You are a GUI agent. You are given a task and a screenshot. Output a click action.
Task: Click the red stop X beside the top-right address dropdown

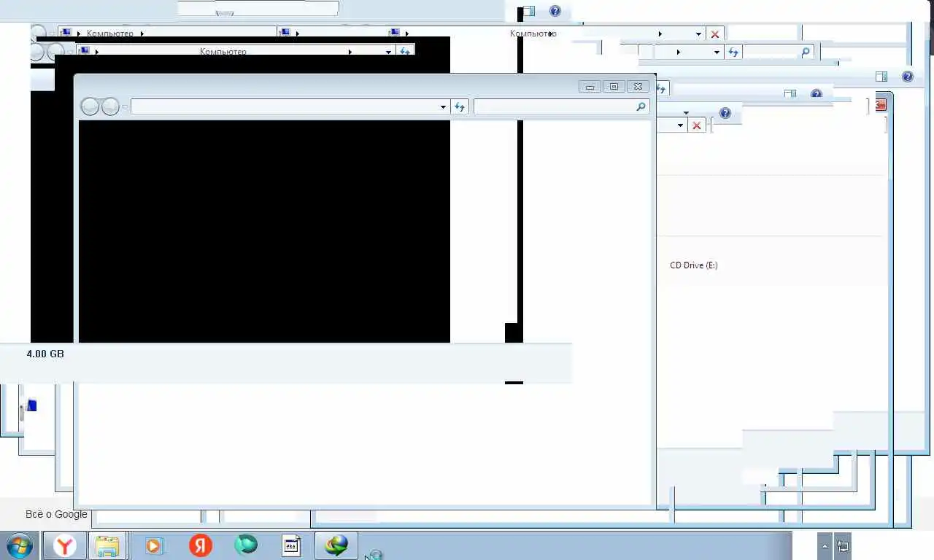tap(715, 34)
